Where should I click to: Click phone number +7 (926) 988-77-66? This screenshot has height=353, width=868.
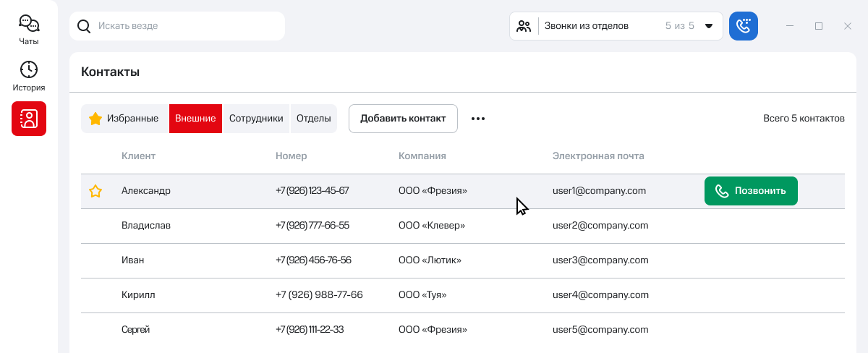pos(319,295)
